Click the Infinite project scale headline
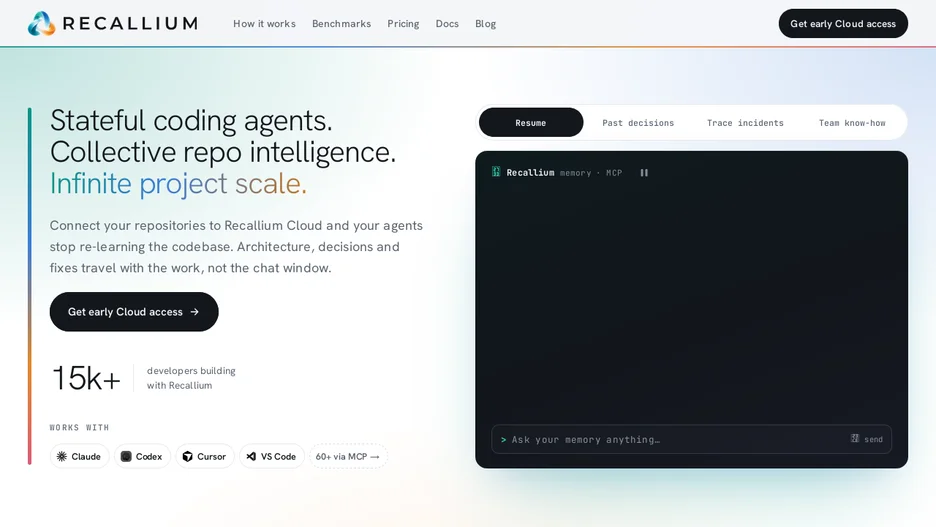The width and height of the screenshot is (936, 527). [x=178, y=183]
